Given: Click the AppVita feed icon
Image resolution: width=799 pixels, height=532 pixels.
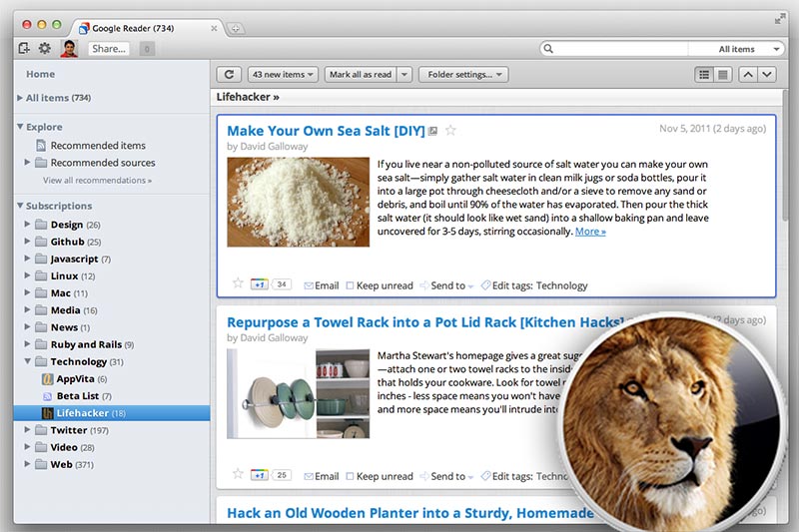Looking at the screenshot, I should point(47,378).
